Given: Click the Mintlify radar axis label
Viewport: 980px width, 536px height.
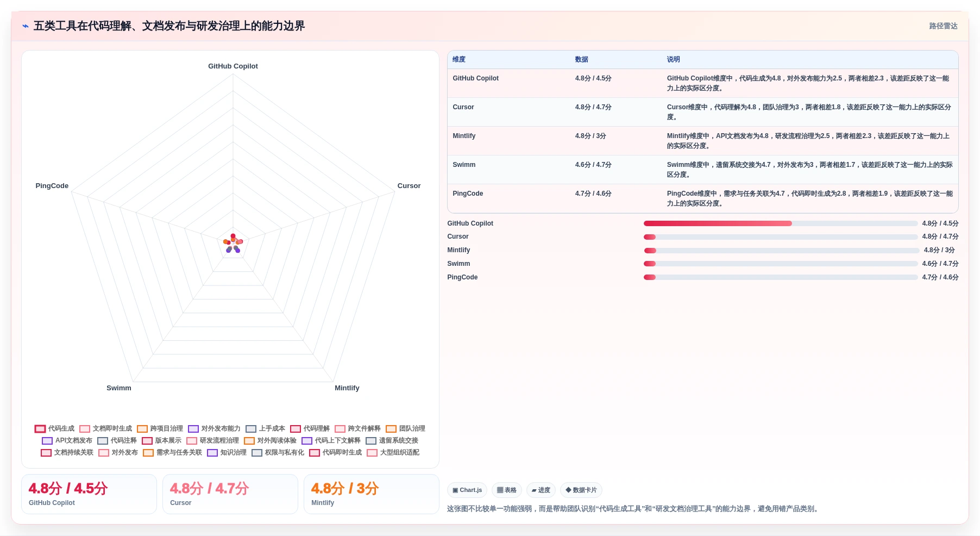Looking at the screenshot, I should point(347,388).
